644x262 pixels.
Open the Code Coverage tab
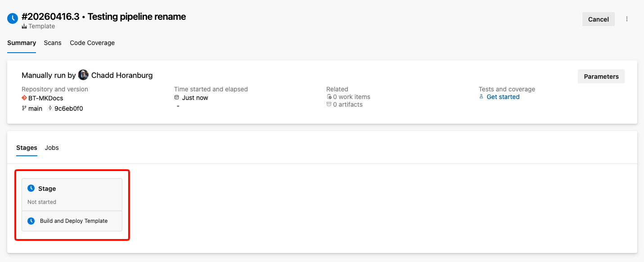(92, 43)
